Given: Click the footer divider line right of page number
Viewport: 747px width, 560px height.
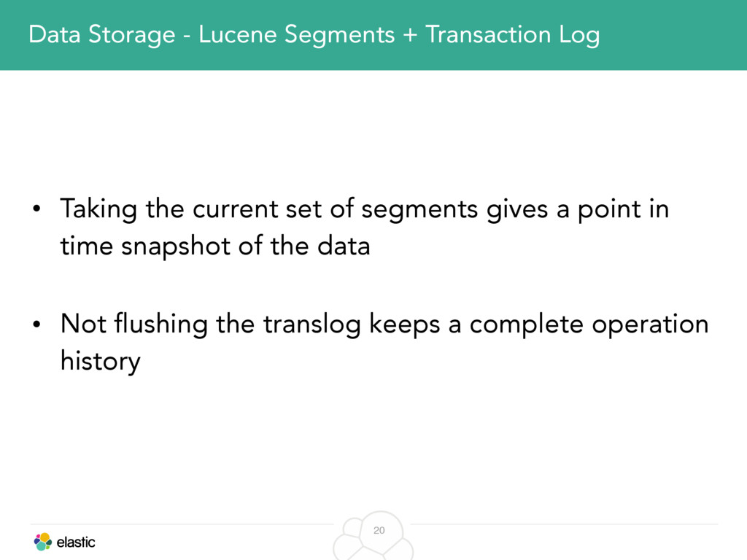Looking at the screenshot, I should click(x=564, y=524).
